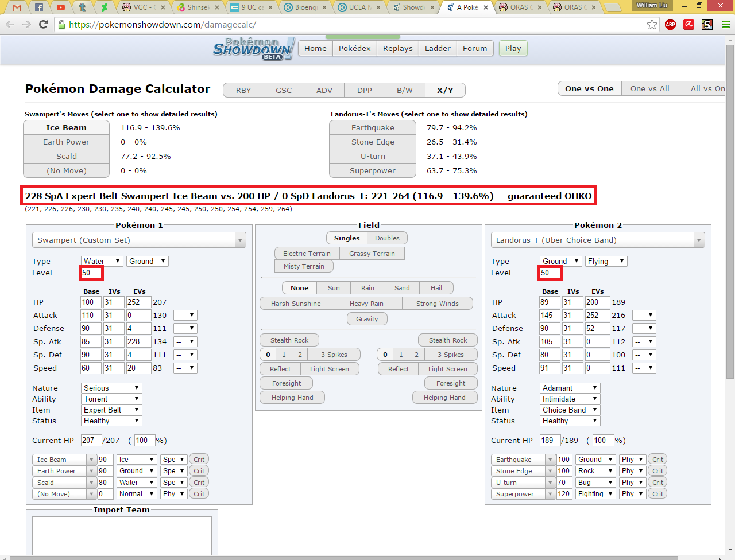Select the GSC generation

[x=284, y=90]
